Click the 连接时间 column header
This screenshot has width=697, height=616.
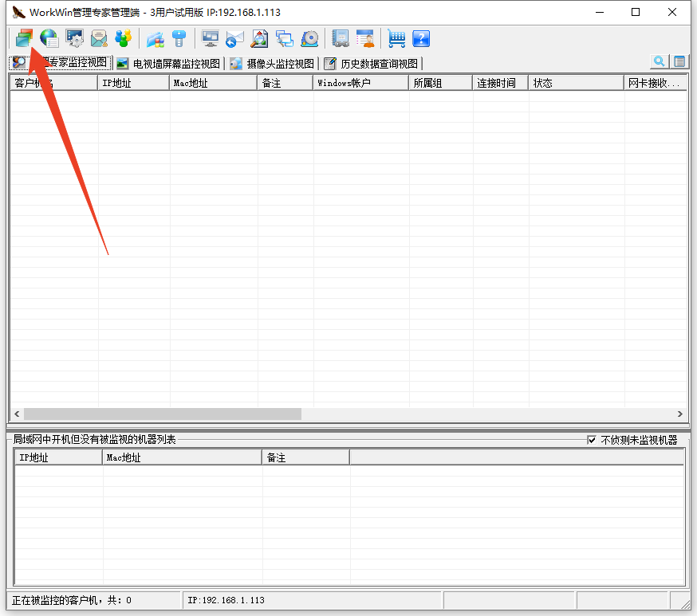coord(500,83)
